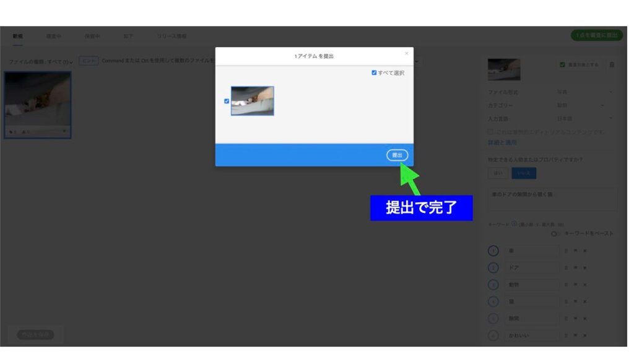Viewport: 634px width, 364px height.
Task: Choose いいえ for recognizable people or property
Action: pyautogui.click(x=524, y=173)
